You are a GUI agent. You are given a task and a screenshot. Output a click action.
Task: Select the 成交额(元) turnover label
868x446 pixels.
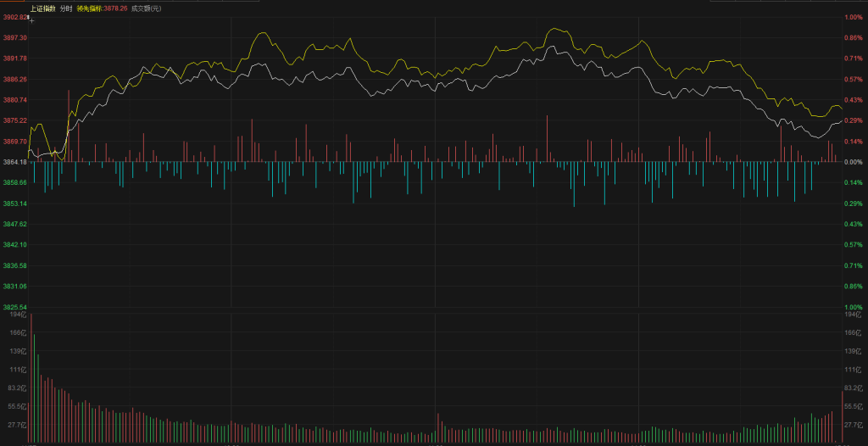click(x=146, y=8)
